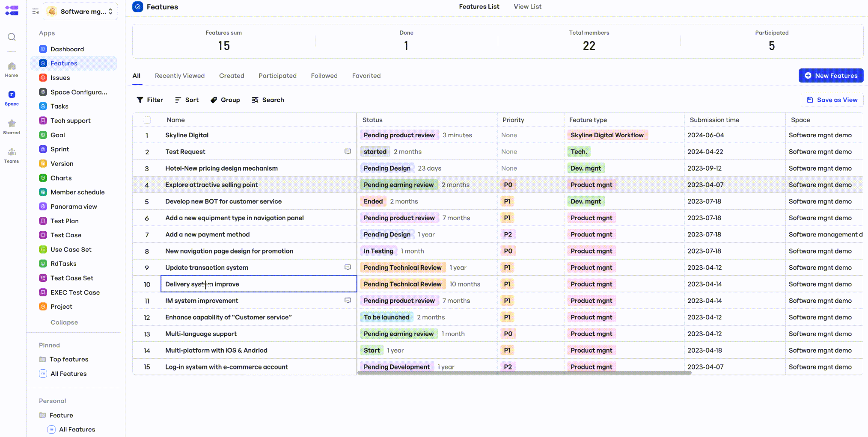868x437 pixels.
Task: Open Filter options in toolbar
Action: click(x=150, y=100)
